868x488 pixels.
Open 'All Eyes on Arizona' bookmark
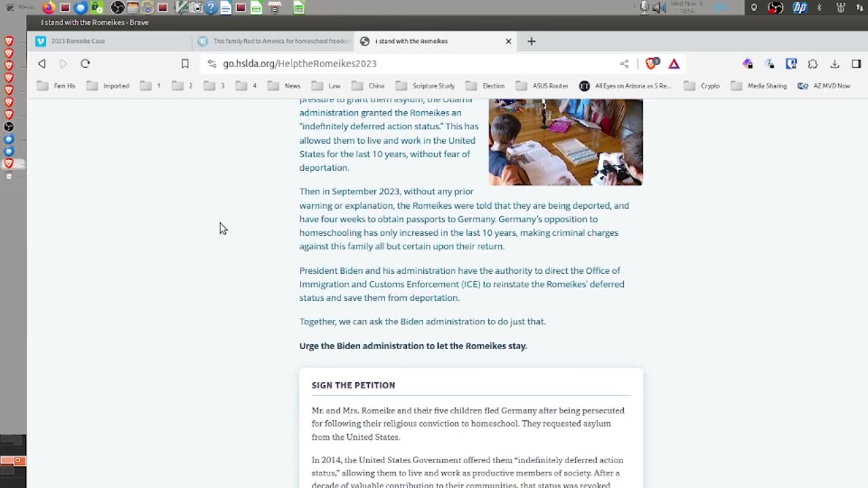click(x=626, y=86)
